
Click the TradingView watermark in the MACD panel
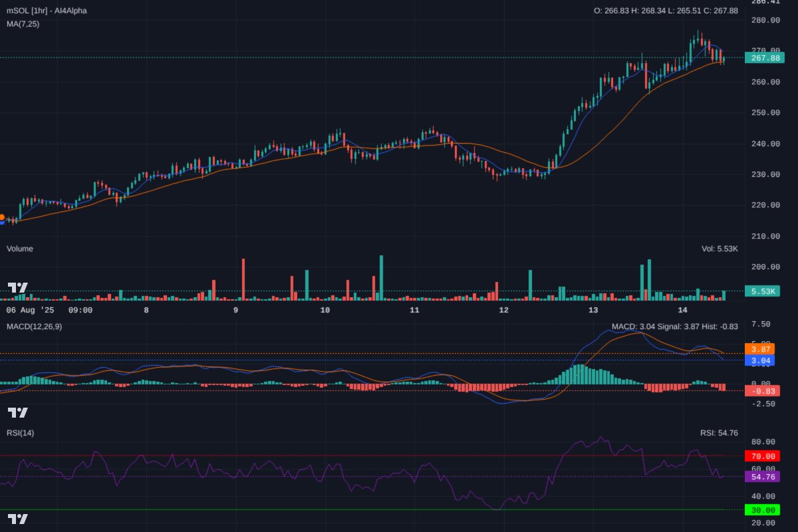coord(17,412)
